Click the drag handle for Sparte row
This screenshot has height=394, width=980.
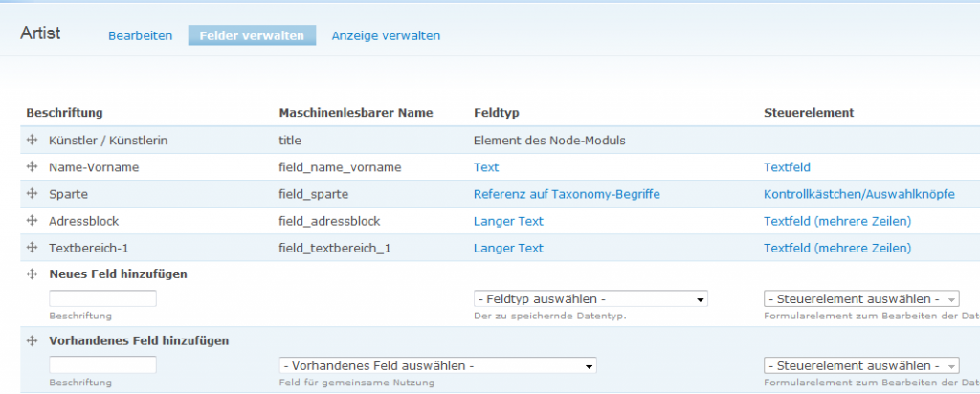tap(32, 193)
